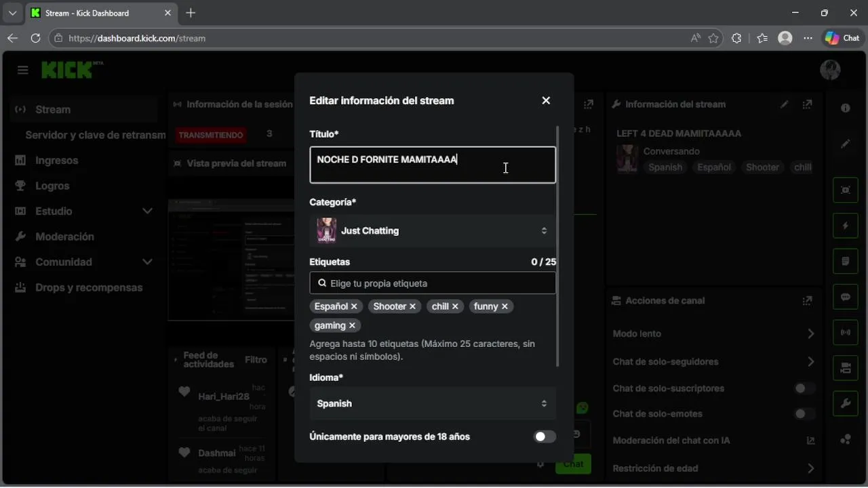Edit stream info via the panel's pencil icon
The width and height of the screenshot is (868, 488).
[x=785, y=104]
